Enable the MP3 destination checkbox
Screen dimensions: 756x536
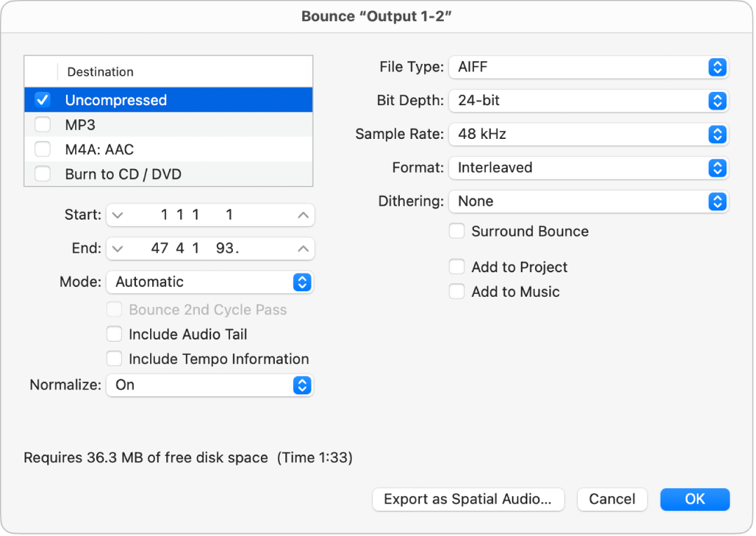42,124
